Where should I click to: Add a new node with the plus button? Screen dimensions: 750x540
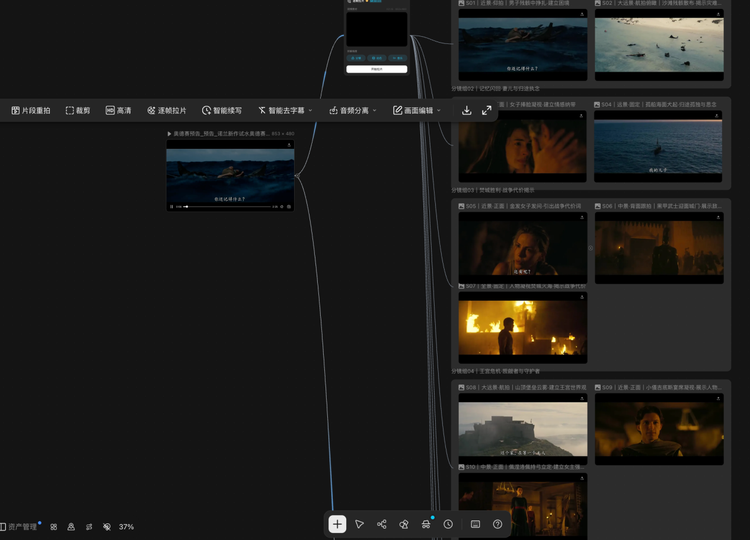(x=337, y=524)
